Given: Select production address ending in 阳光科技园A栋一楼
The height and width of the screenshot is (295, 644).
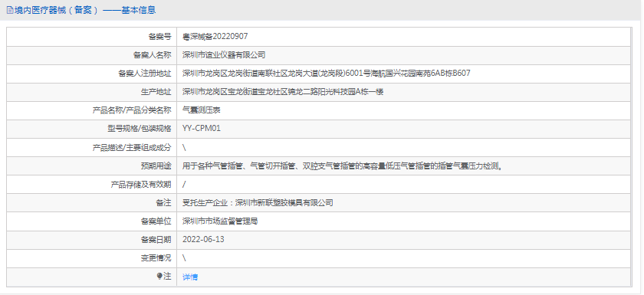Looking at the screenshot, I should [x=283, y=92].
